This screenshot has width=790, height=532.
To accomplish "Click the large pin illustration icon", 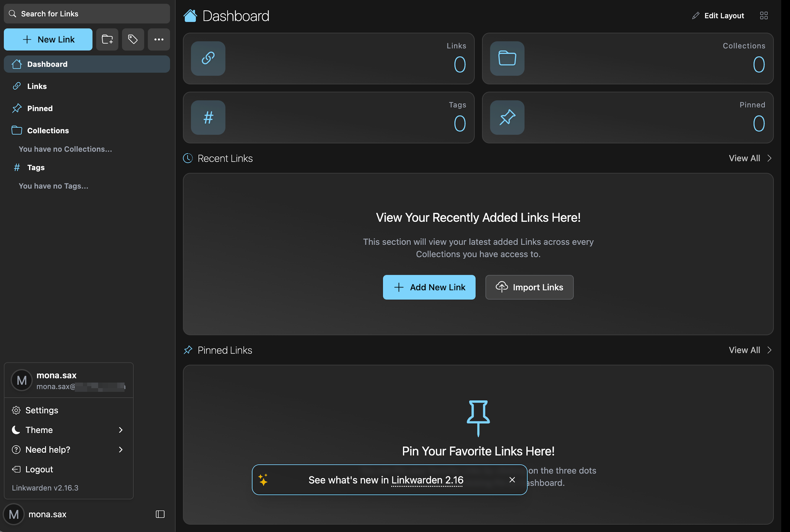I will [478, 418].
